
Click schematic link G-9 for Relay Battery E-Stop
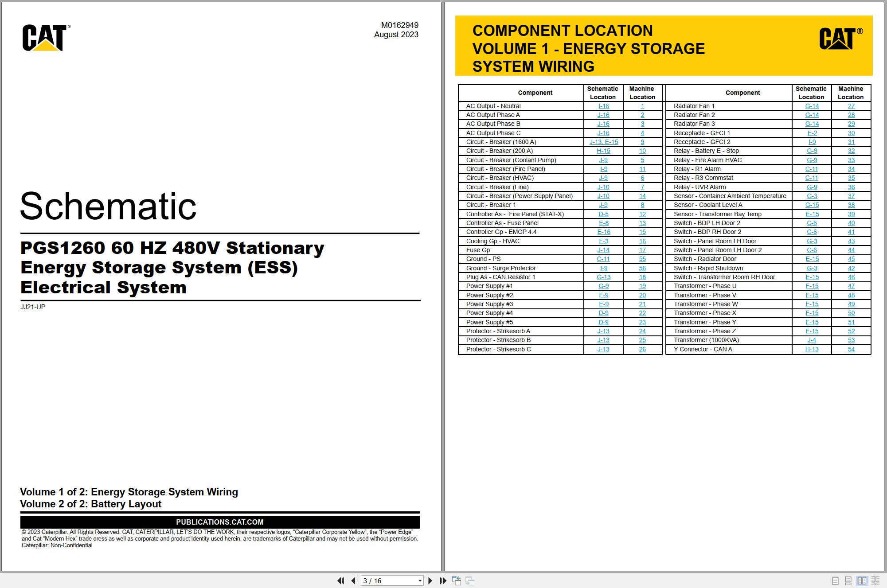pos(812,151)
